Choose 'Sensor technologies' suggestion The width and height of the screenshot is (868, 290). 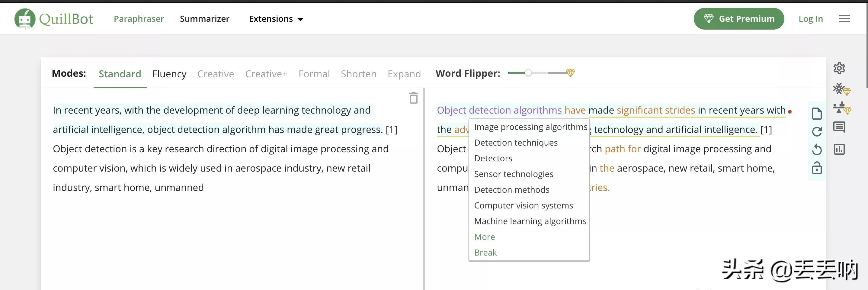point(529,174)
